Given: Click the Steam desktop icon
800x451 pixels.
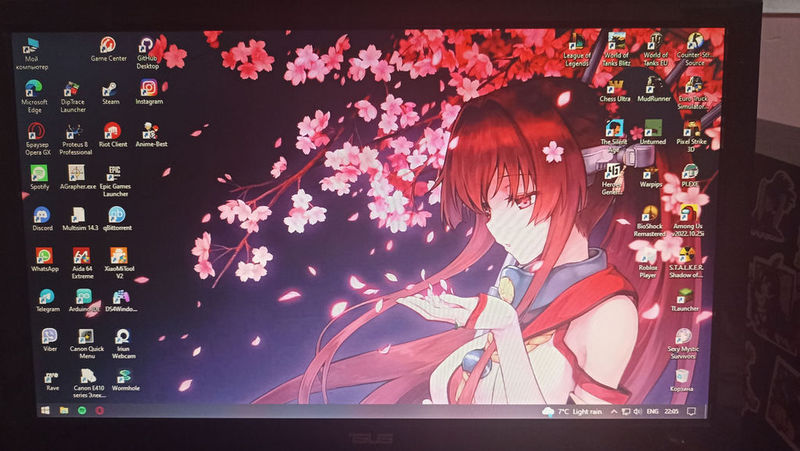Looking at the screenshot, I should tap(110, 93).
